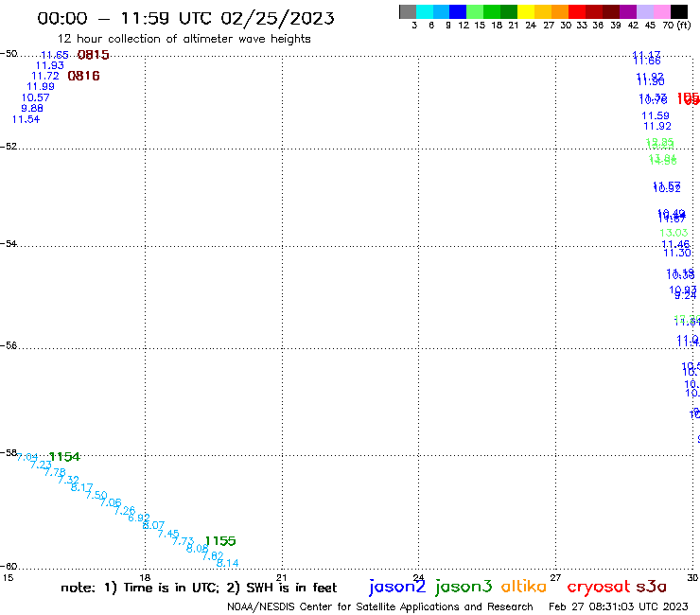Click the orange swatch in the color legend
700x615 pixels.
coord(560,11)
